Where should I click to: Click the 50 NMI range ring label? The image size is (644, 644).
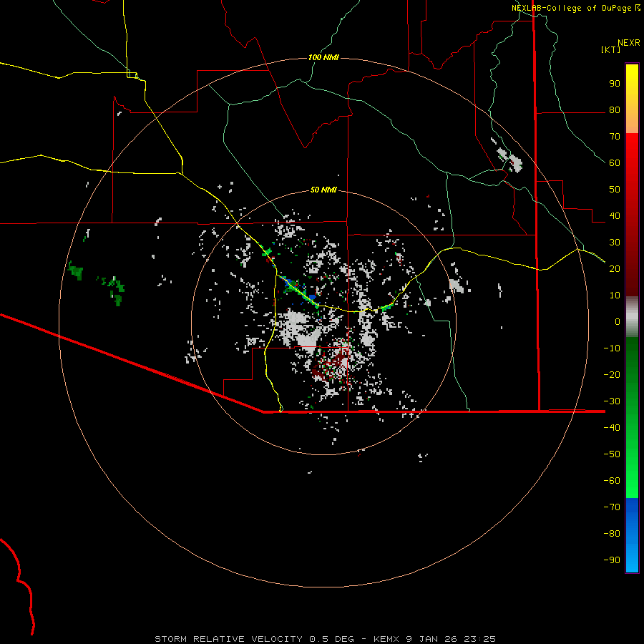pos(323,190)
